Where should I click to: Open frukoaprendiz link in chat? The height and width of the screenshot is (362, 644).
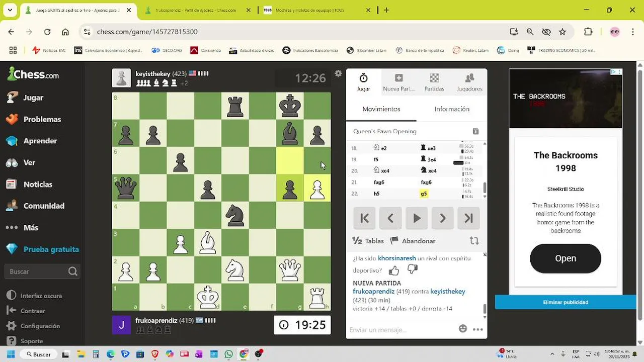tap(374, 291)
